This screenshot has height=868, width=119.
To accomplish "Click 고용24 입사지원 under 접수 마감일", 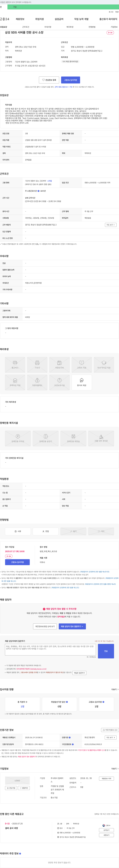I will tap(17, 562).
